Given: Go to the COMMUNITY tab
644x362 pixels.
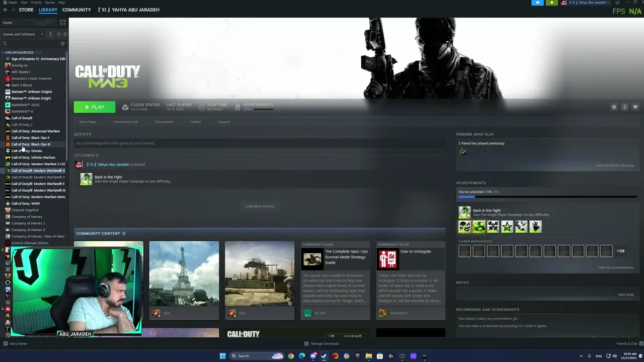Looking at the screenshot, I should [x=76, y=10].
